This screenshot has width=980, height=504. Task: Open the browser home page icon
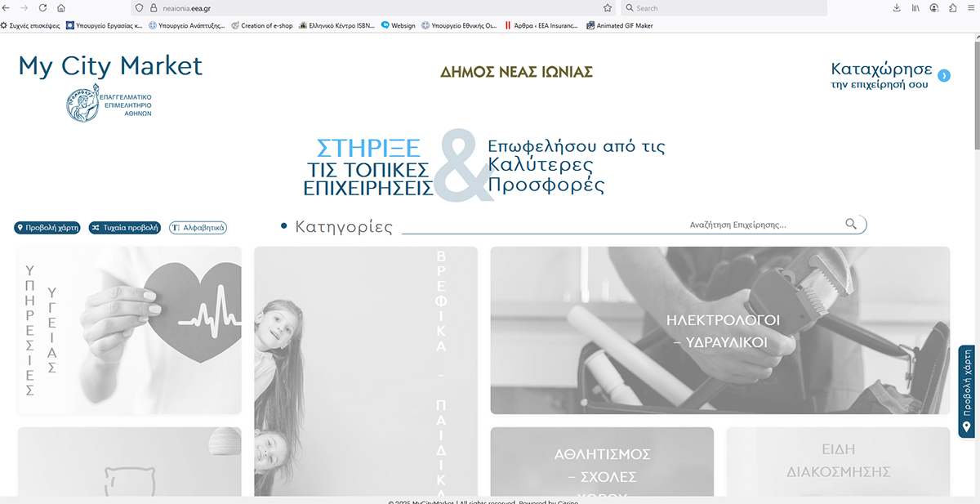point(61,7)
